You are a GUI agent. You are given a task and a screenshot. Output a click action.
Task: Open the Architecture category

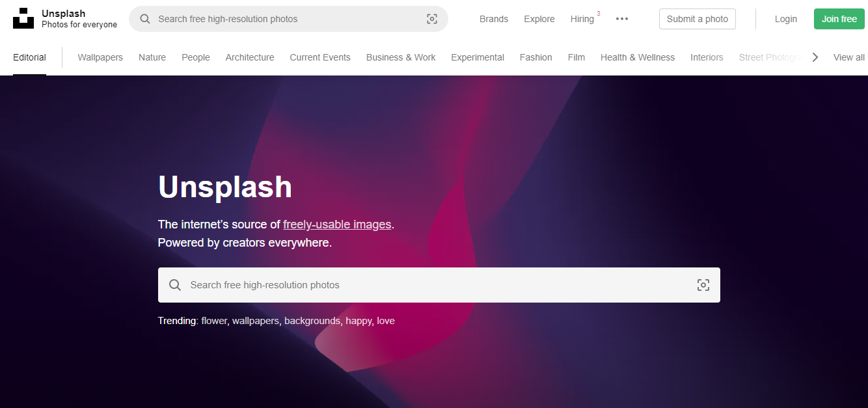click(x=250, y=57)
